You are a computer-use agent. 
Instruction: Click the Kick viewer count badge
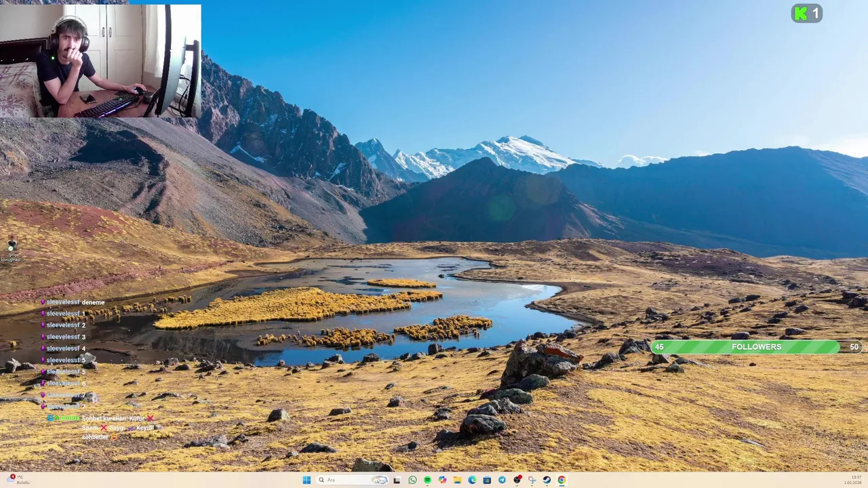pyautogui.click(x=807, y=13)
